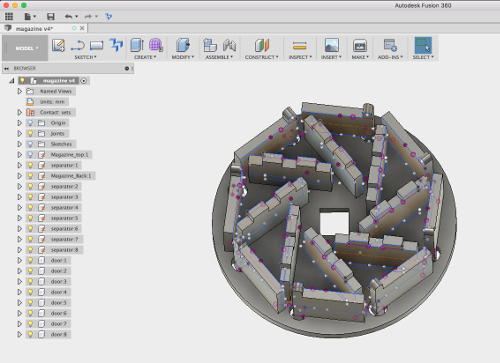Click the BROWSER panel options dot
Viewport: 500px width, 363px height.
click(x=127, y=68)
